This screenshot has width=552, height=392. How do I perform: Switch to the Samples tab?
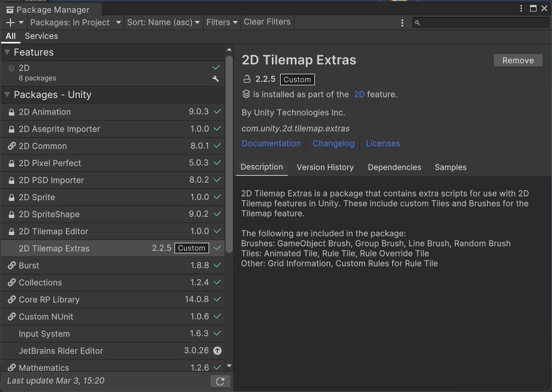[450, 167]
